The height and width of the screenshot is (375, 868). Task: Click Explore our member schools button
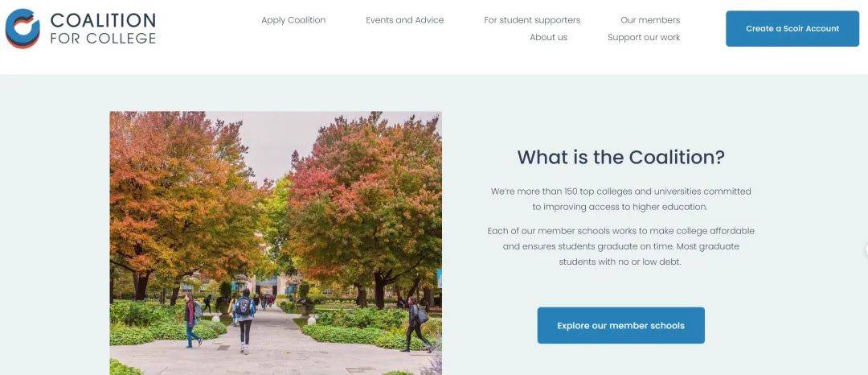620,325
